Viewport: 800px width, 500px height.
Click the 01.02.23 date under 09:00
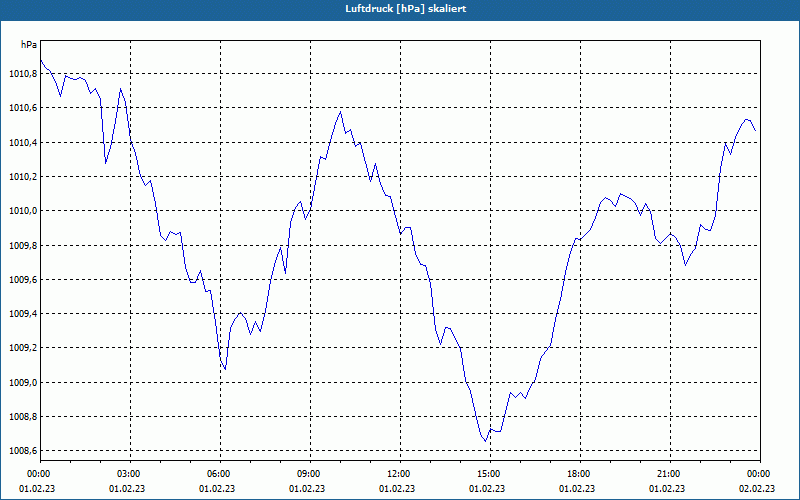(307, 489)
